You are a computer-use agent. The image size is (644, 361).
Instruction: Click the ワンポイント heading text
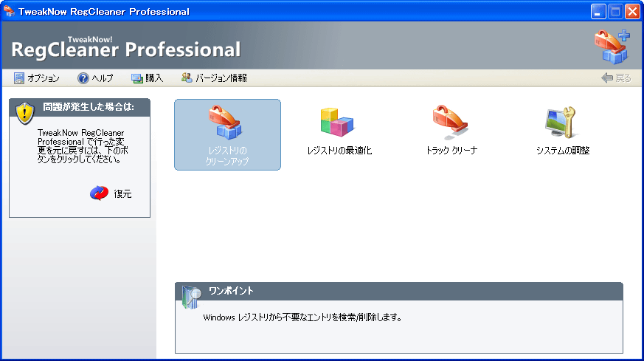(x=231, y=291)
